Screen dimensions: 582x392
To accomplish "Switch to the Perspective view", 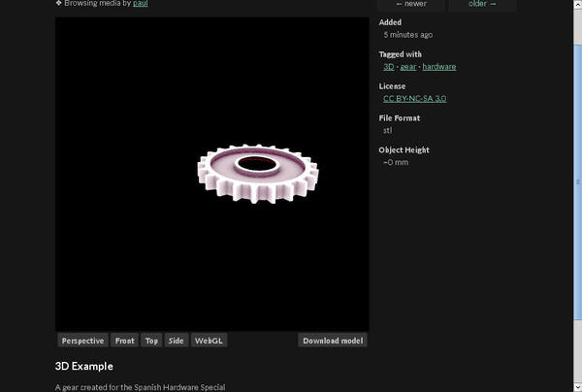I will click(x=82, y=341).
